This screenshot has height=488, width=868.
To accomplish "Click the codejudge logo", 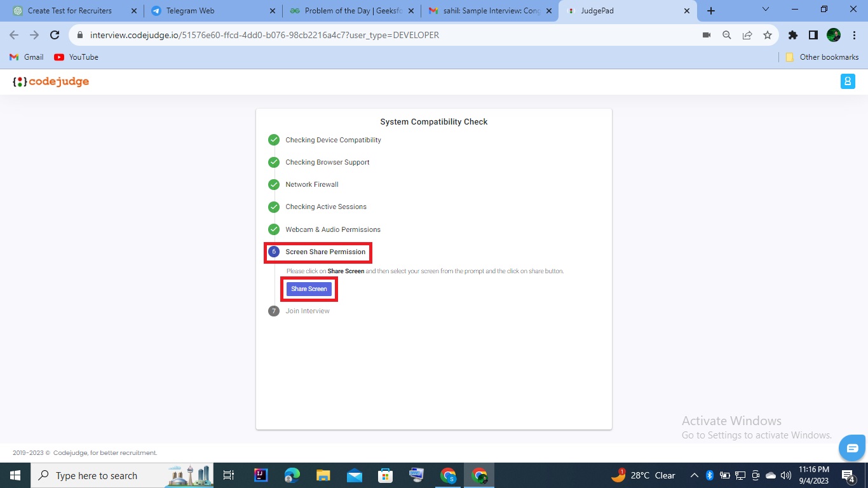I will (x=51, y=81).
